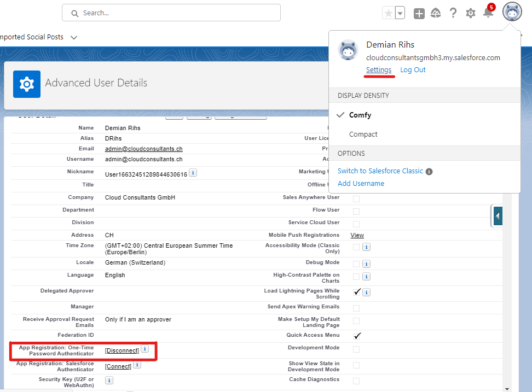The width and height of the screenshot is (532, 392).
Task: Click the Help question mark icon
Action: pyautogui.click(x=453, y=13)
